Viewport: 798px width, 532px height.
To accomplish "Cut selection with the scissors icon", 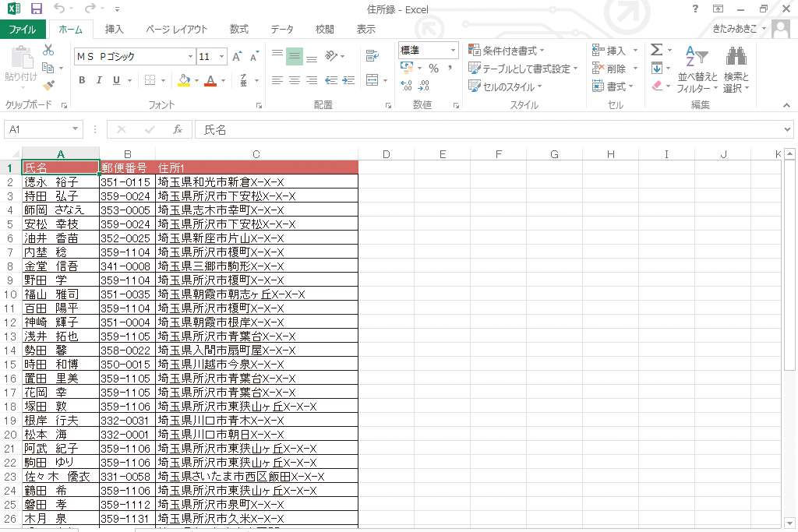I will click(48, 50).
